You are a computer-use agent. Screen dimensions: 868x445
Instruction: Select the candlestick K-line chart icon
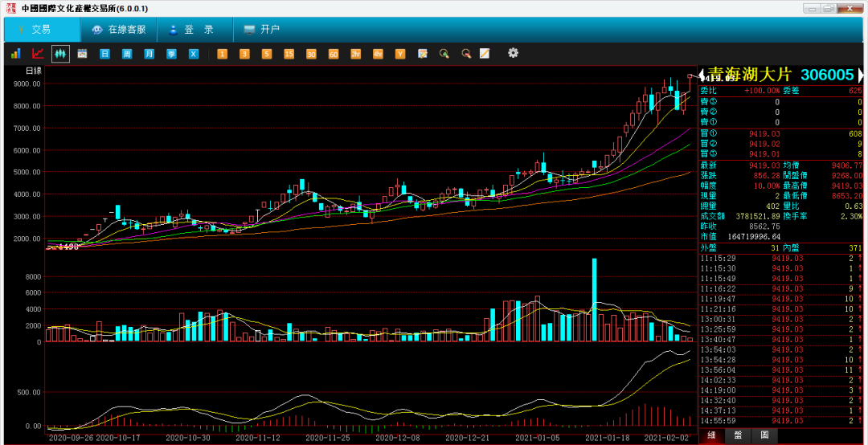61,54
